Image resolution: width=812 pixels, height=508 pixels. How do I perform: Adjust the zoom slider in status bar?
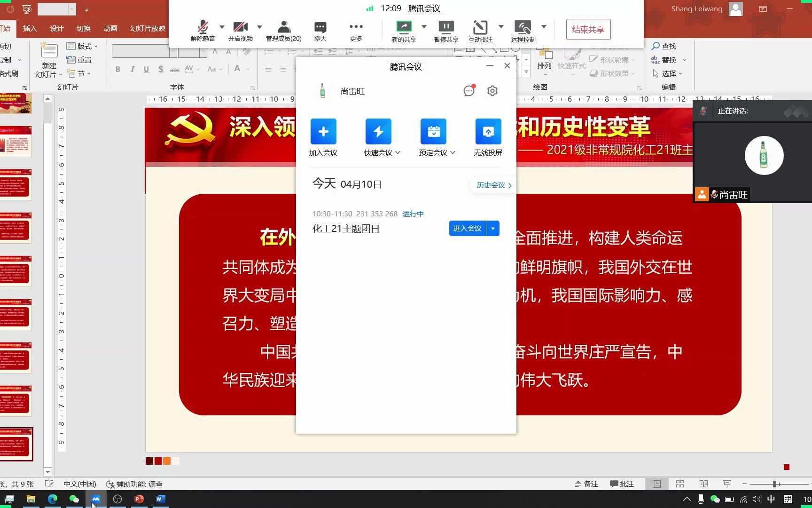tap(774, 484)
